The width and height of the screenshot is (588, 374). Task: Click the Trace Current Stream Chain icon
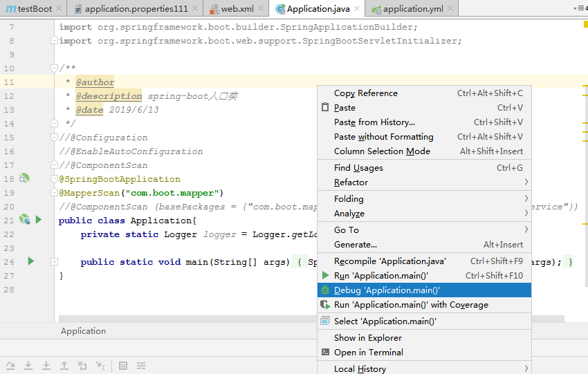[x=140, y=366]
